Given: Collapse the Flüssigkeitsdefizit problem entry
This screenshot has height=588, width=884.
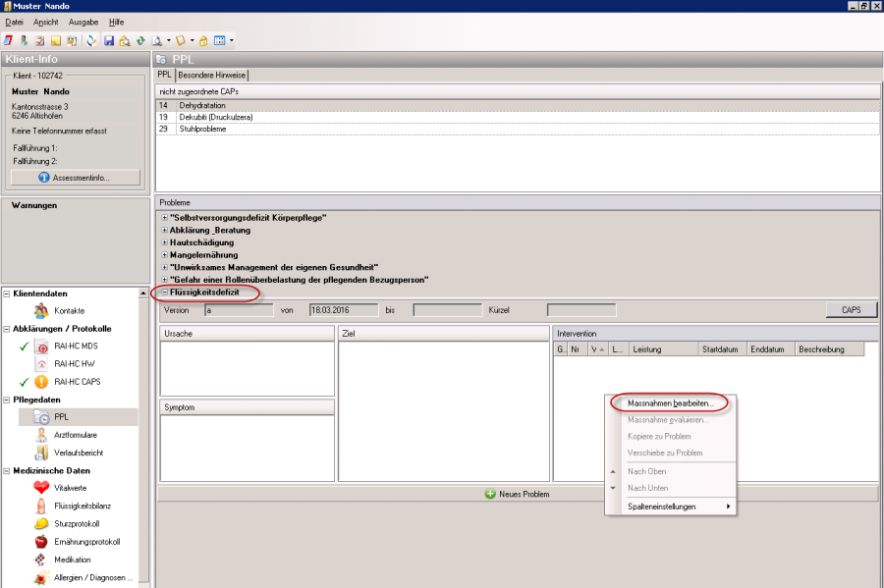Looking at the screenshot, I should click(164, 293).
